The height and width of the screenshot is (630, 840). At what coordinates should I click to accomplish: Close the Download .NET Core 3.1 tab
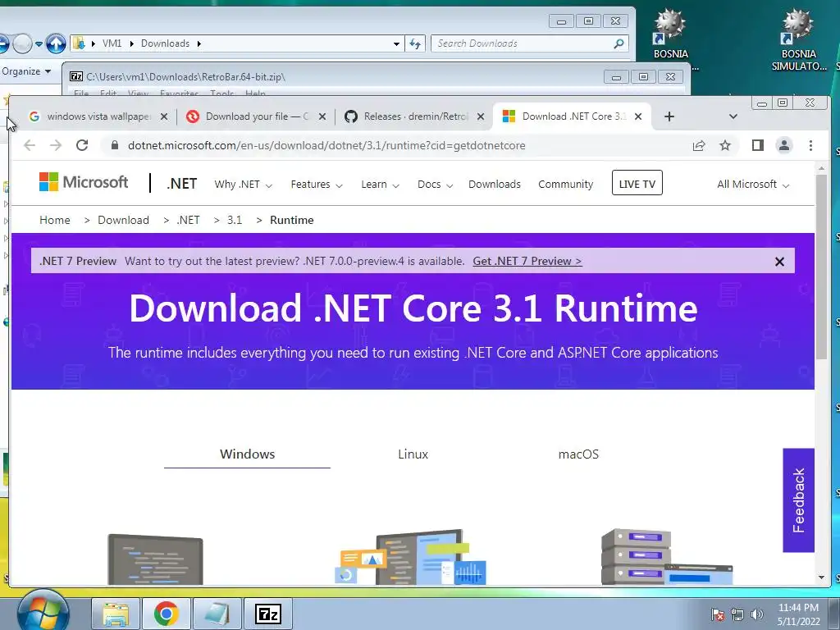tap(638, 116)
